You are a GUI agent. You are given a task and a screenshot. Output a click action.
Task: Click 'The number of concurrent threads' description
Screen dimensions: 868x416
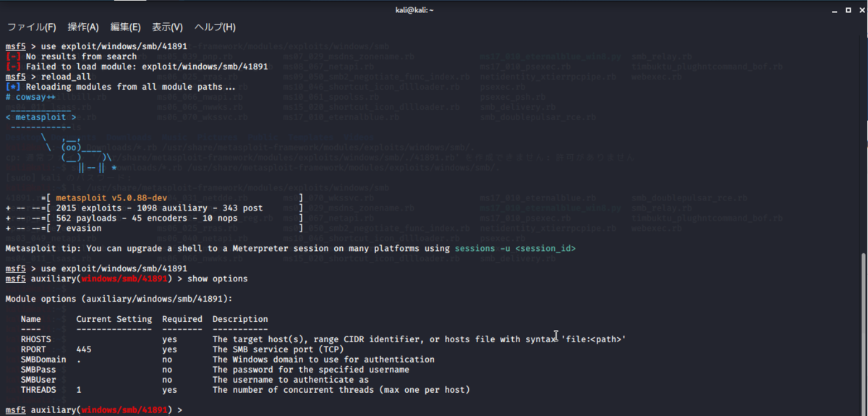[341, 390]
